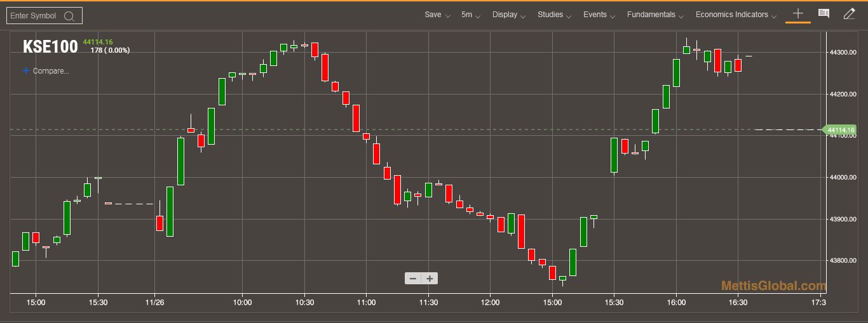Click the 10:00 time axis label
This screenshot has height=323, width=868.
pos(242,302)
